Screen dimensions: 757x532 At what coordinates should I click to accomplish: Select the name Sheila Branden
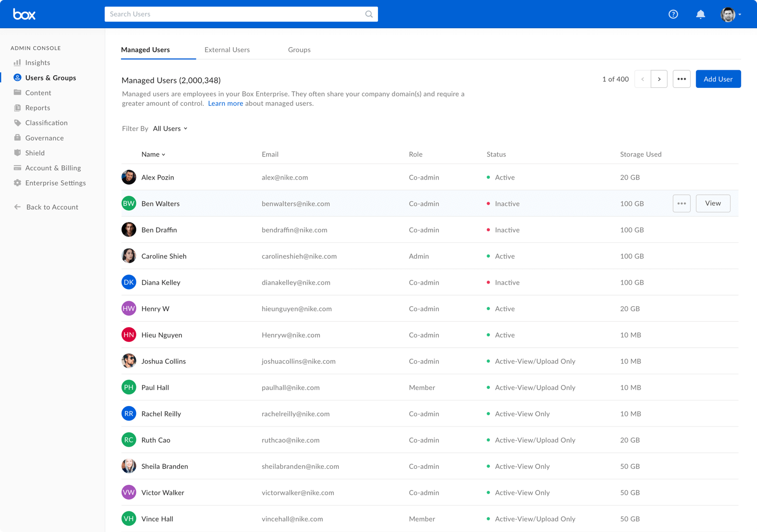[165, 466]
